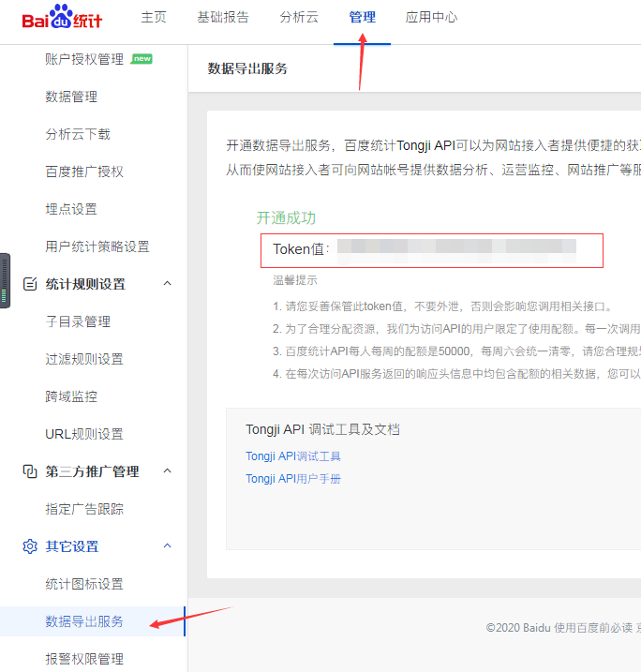Click tip 2 about 使用配额 limits
This screenshot has width=641, height=672.
[x=456, y=329]
